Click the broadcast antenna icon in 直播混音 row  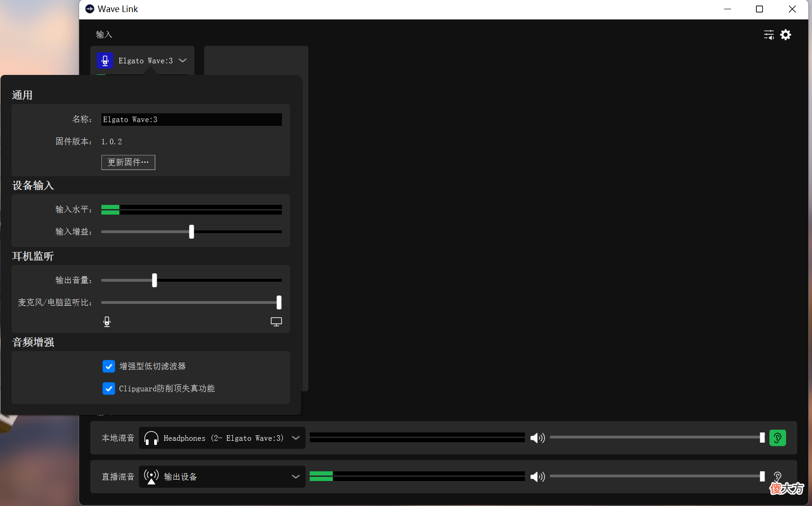(151, 477)
